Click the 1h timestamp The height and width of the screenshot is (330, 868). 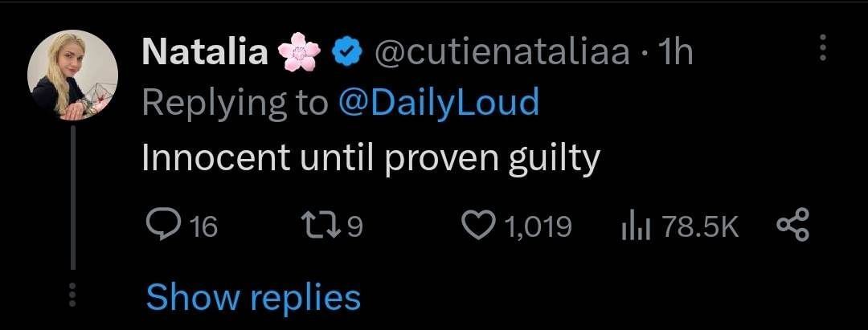(674, 53)
